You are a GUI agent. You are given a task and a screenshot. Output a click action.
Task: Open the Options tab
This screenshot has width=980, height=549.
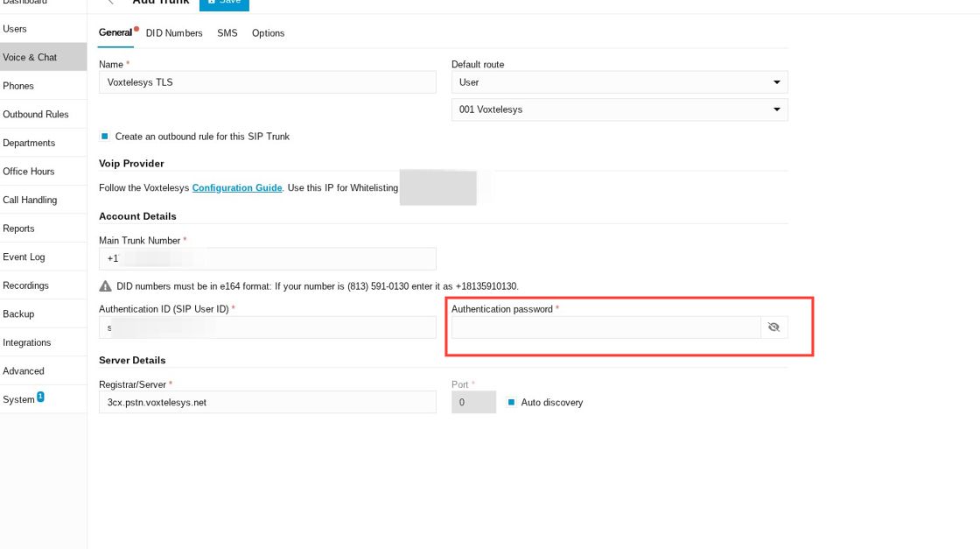pyautogui.click(x=268, y=33)
